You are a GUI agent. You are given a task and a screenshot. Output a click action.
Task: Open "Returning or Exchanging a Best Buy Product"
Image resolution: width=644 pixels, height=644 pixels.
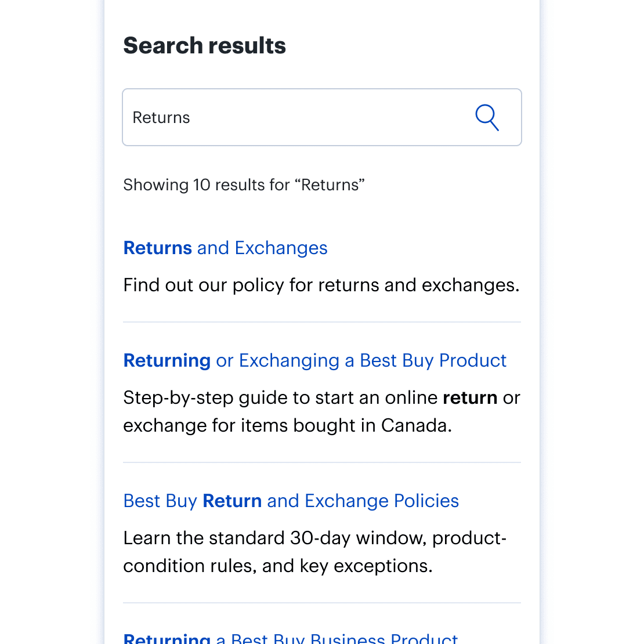(315, 361)
